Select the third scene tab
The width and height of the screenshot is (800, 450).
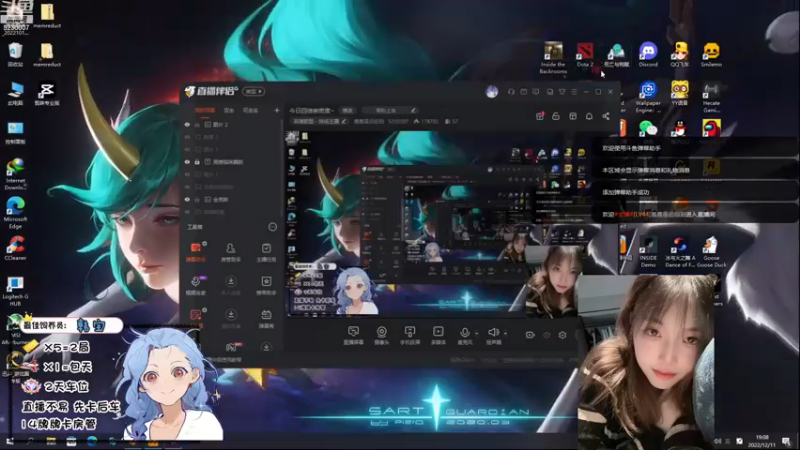click(250, 110)
